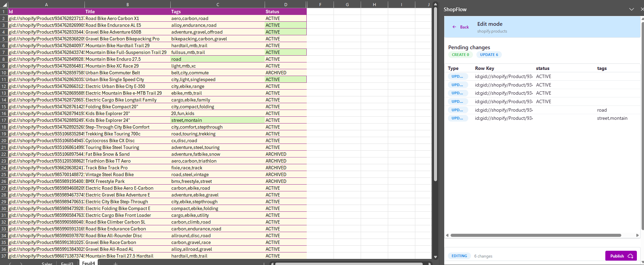Add a new sheet with the plus icon
This screenshot has height=265, width=644.
pyautogui.click(x=115, y=263)
